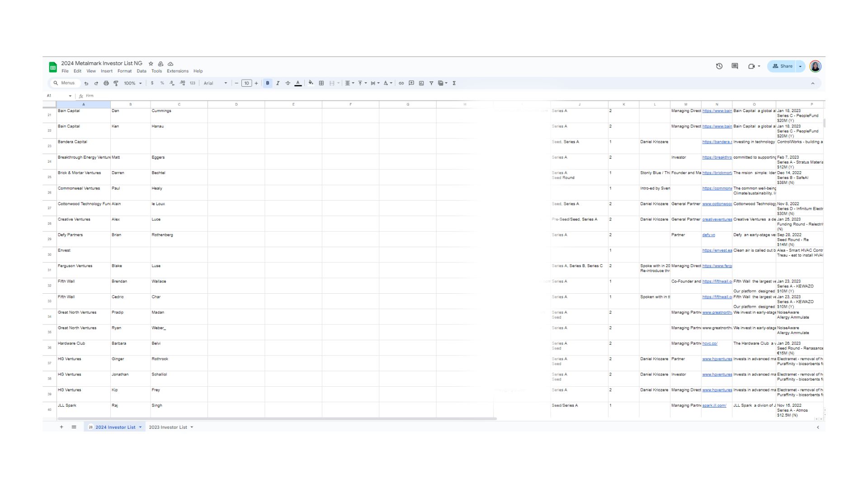This screenshot has height=488, width=868.
Task: Activate the paint format tool
Action: click(x=116, y=83)
